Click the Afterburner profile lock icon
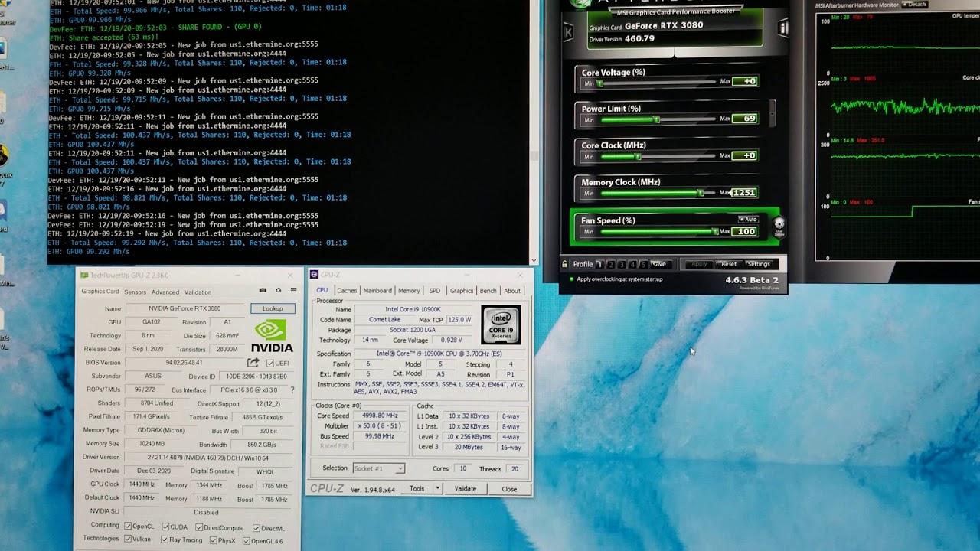This screenshot has width=980, height=551. coord(565,264)
